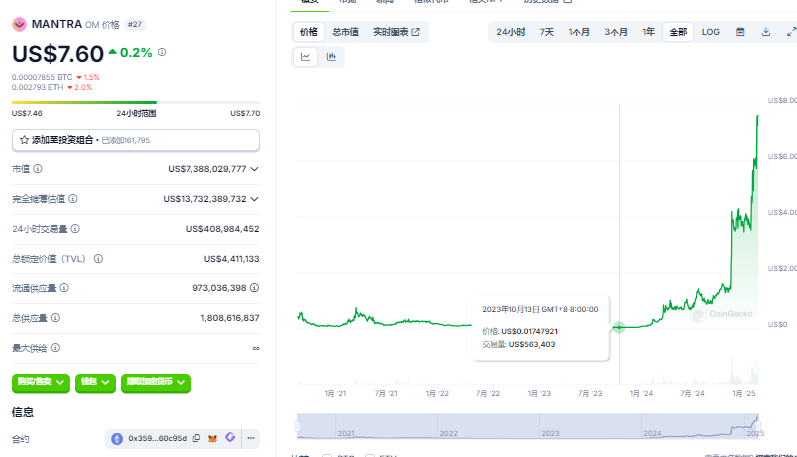This screenshot has width=797, height=457.
Task: Switch to the 总市值 chart tab
Action: pyautogui.click(x=347, y=32)
